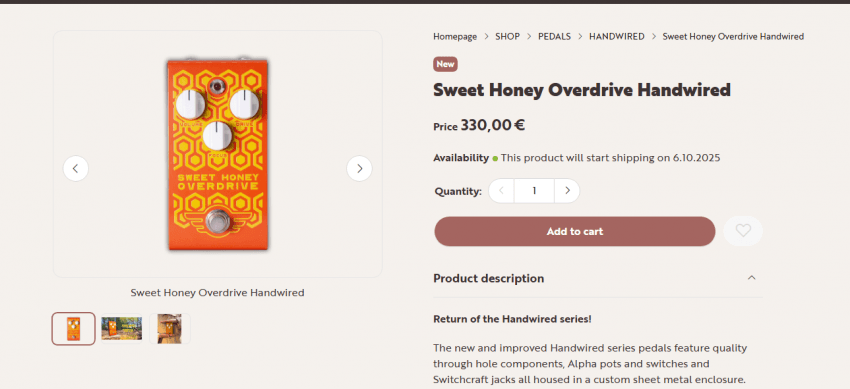Image resolution: width=850 pixels, height=389 pixels.
Task: Click Sweet Honey Overdrive Handwired breadcrumb
Action: (733, 36)
